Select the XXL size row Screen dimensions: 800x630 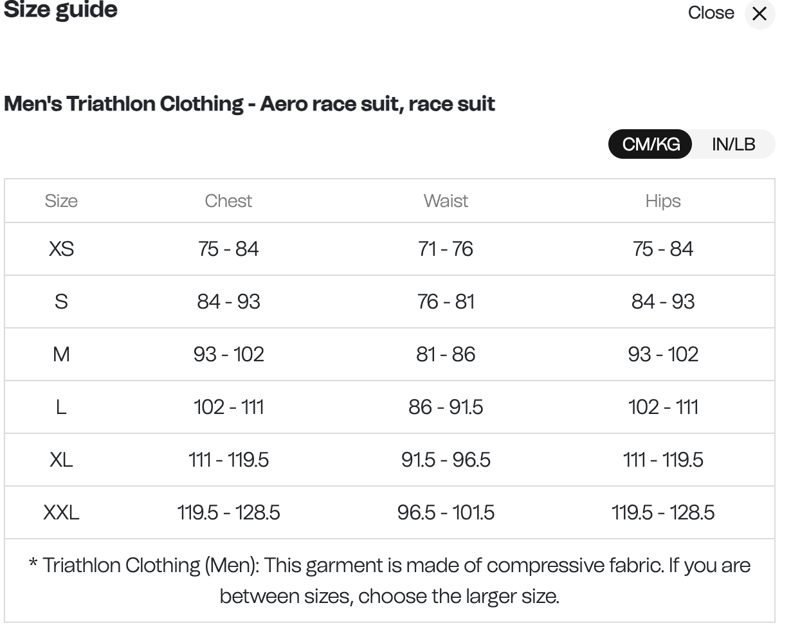coord(63,513)
